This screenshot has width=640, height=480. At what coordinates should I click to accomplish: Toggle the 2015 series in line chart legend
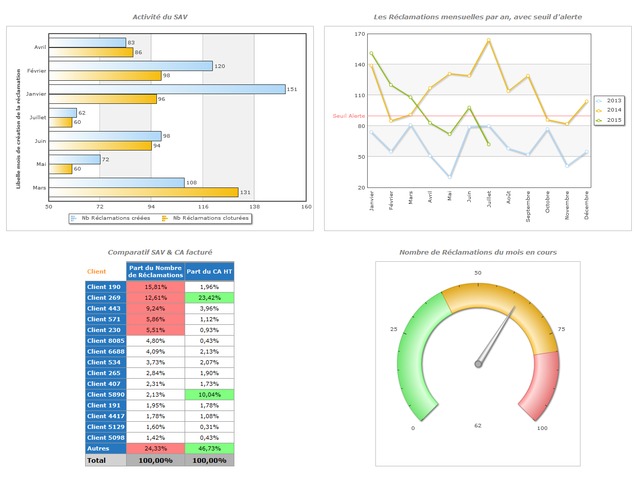pos(601,120)
